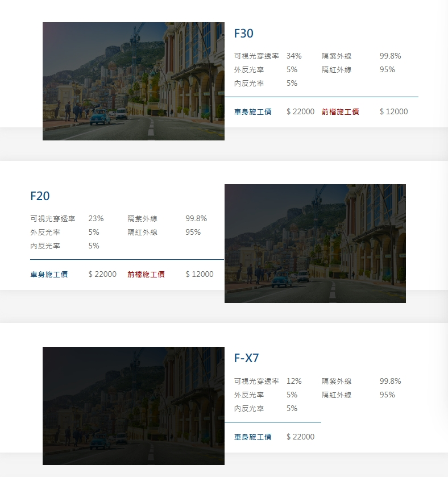The height and width of the screenshot is (477, 448).
Task: Click the 車身施工價 label for F-X7
Action: coord(252,437)
